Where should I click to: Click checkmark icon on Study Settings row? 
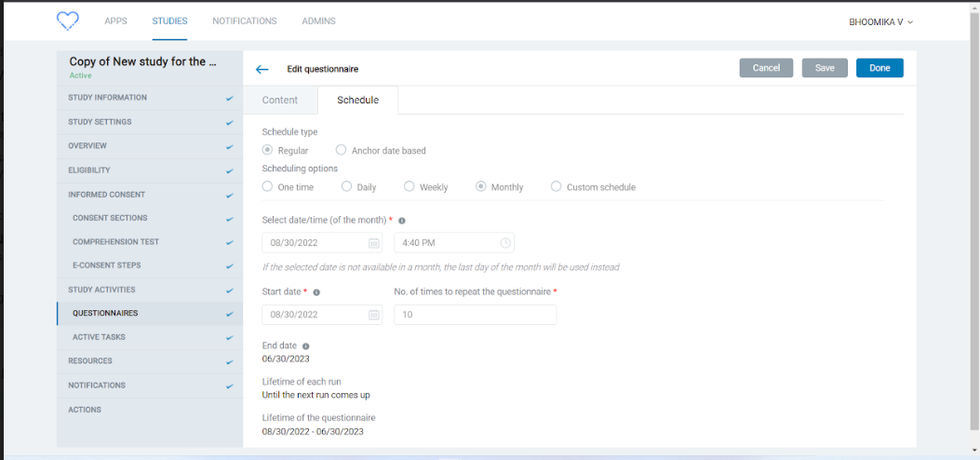point(230,123)
